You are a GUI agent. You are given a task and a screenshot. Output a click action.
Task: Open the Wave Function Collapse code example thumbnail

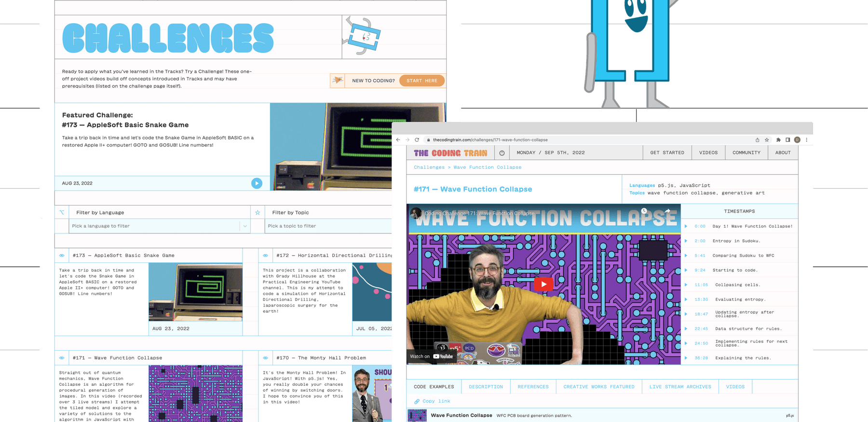point(417,415)
